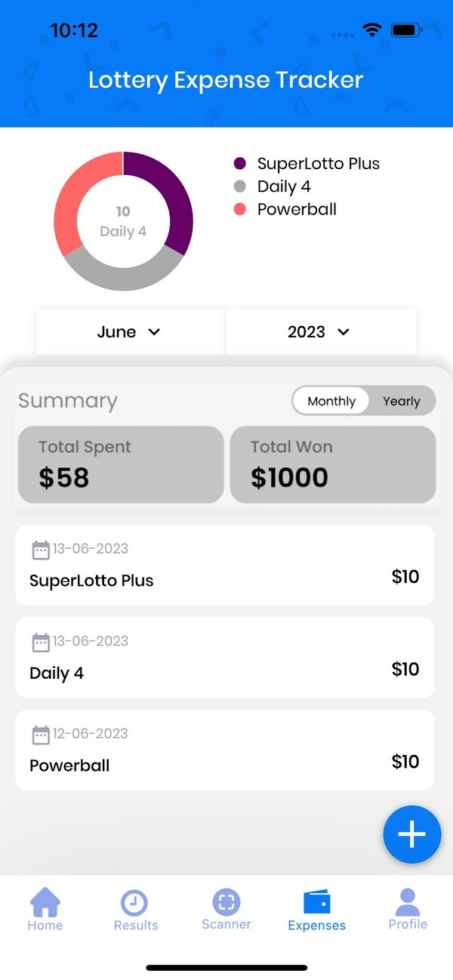
Task: Click calendar icon on Powerball entry
Action: click(x=41, y=735)
